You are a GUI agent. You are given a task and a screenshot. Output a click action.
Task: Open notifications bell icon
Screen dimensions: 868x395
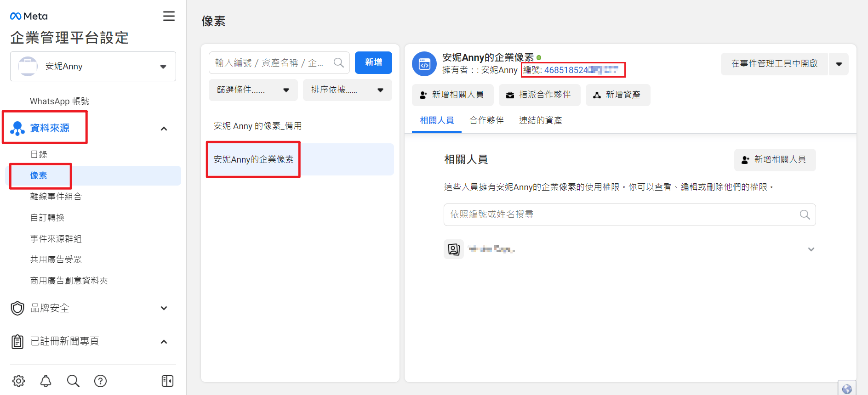coord(46,381)
